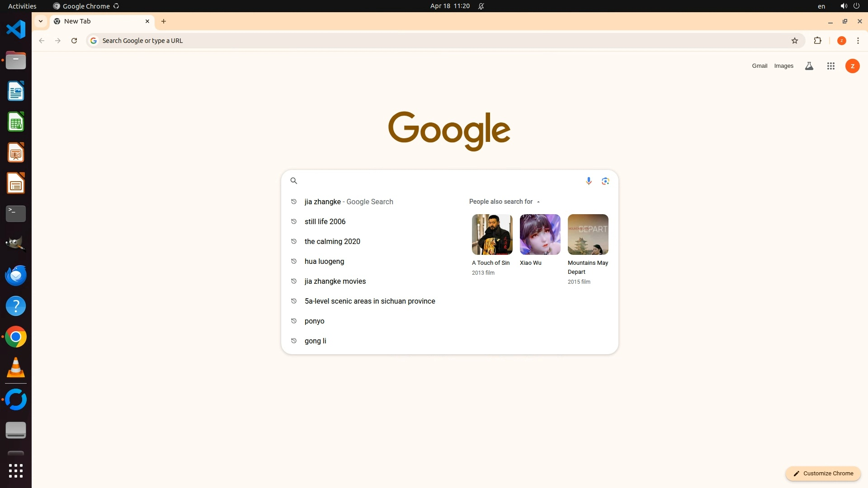868x488 pixels.
Task: Toggle the notifications bell in top bar
Action: pos(481,6)
